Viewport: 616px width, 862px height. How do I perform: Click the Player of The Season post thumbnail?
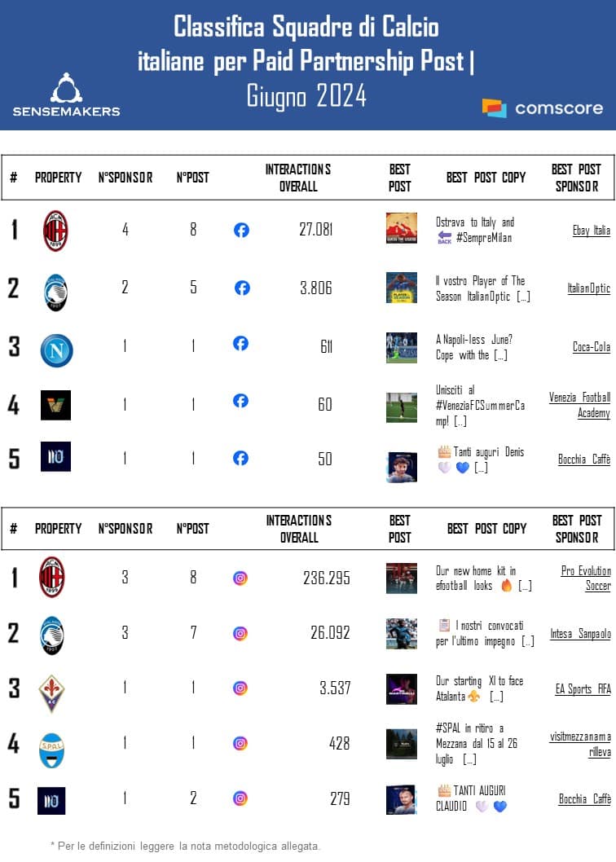(401, 288)
